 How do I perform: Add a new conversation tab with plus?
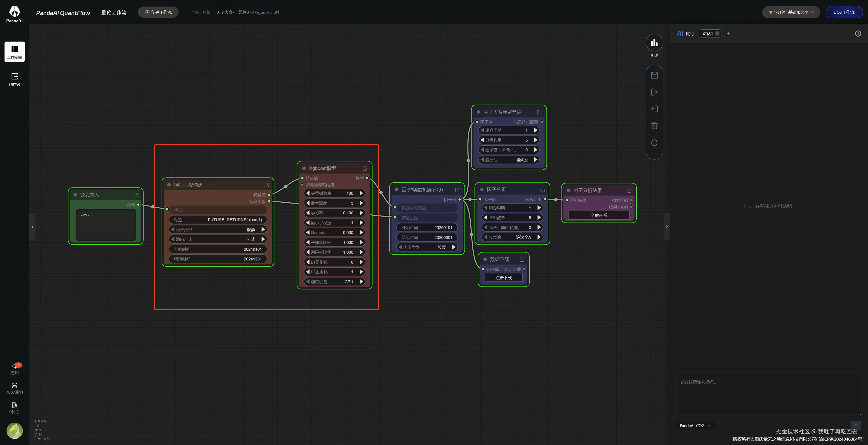point(728,33)
